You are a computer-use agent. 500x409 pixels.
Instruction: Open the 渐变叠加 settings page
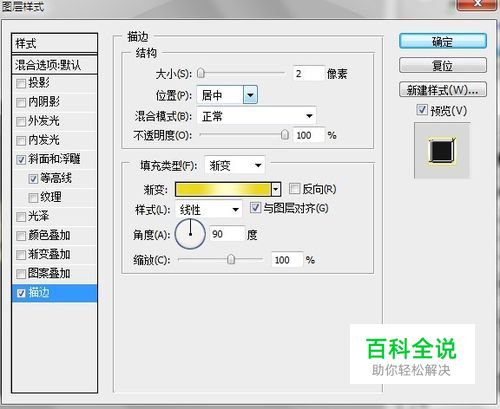pyautogui.click(x=49, y=254)
